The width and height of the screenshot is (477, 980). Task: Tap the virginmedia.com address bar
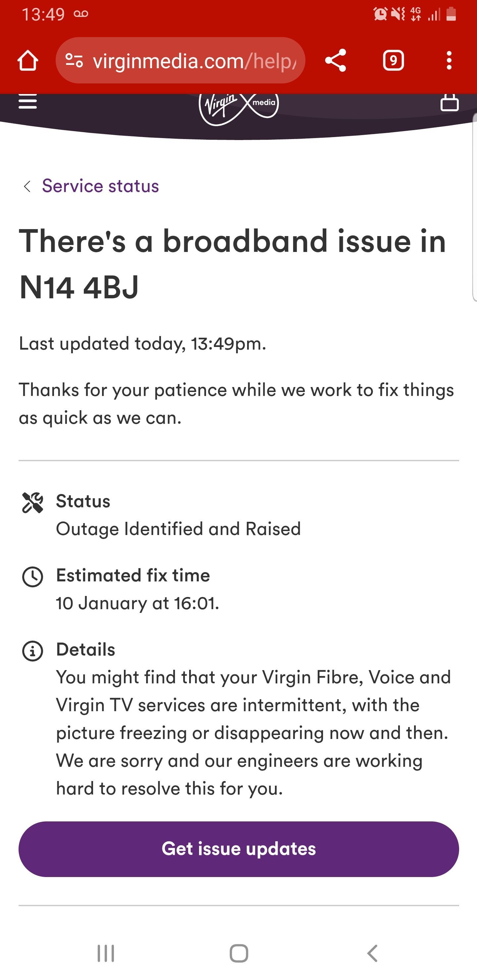(181, 61)
